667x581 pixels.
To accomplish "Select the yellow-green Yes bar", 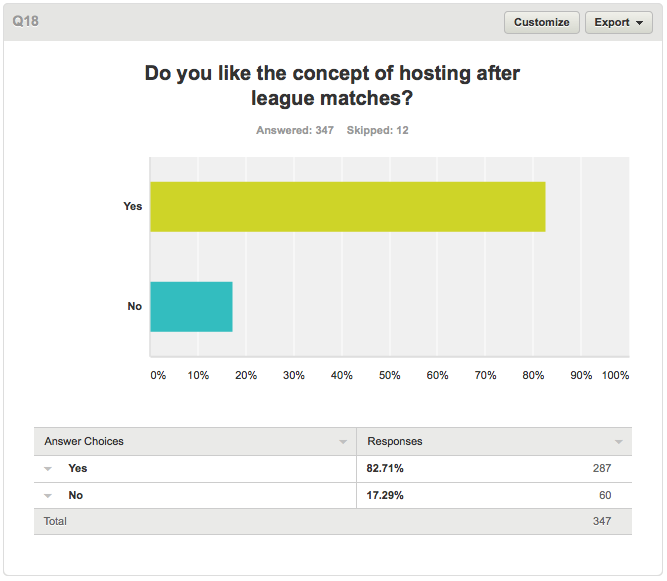I will click(348, 207).
